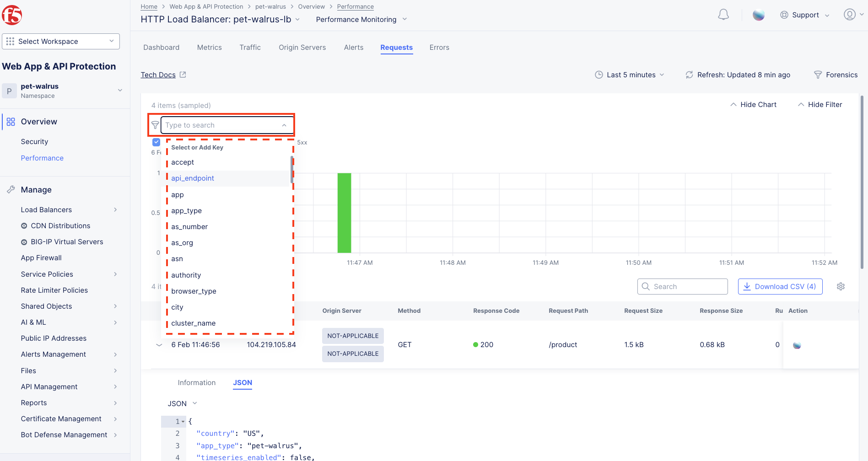This screenshot has height=461, width=868.
Task: Switch to the Dashboard tab
Action: [x=161, y=48]
